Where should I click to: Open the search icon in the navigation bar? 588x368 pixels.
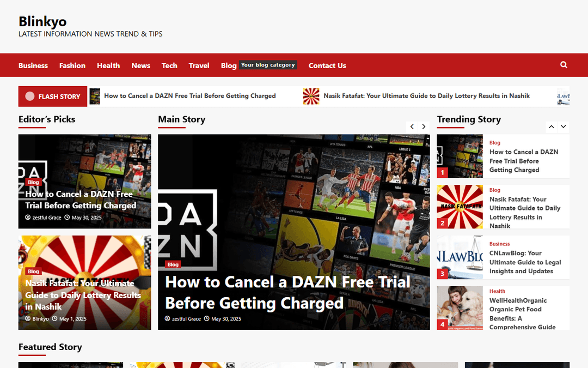pyautogui.click(x=563, y=65)
